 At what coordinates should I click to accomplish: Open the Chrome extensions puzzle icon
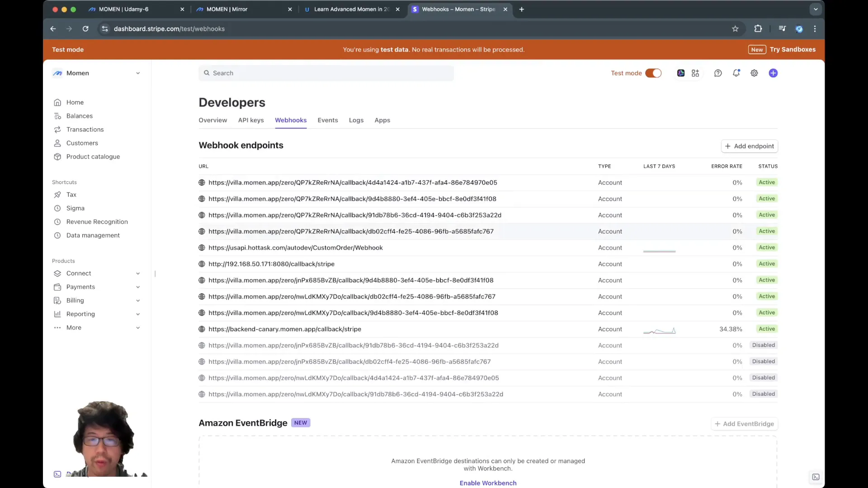[758, 29]
